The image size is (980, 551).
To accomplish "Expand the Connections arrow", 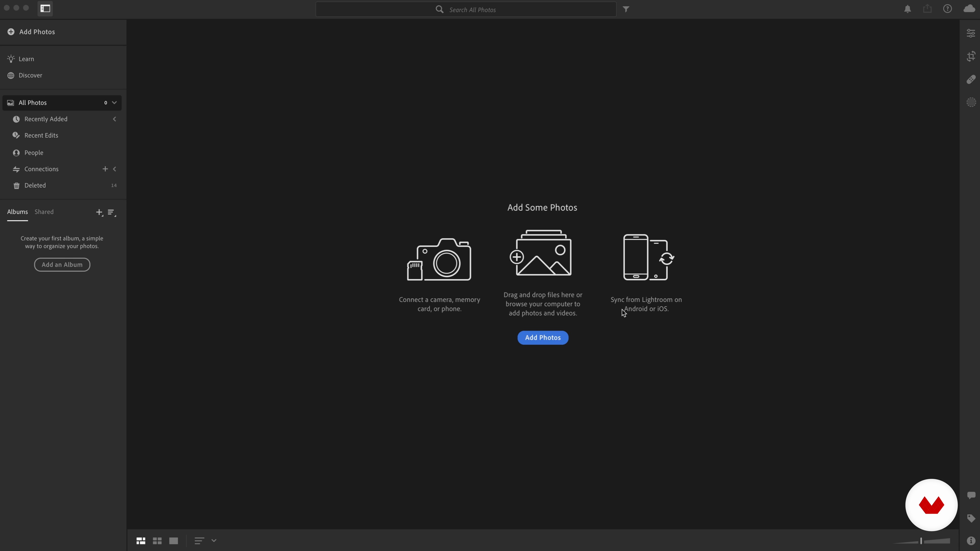I will tap(115, 169).
